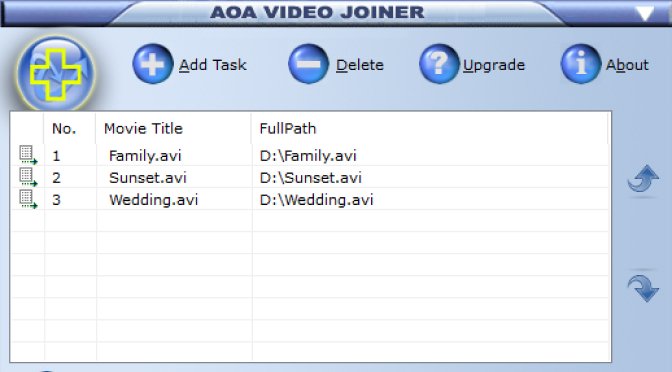
Task: Click the question mark Upgrade icon
Action: (439, 64)
